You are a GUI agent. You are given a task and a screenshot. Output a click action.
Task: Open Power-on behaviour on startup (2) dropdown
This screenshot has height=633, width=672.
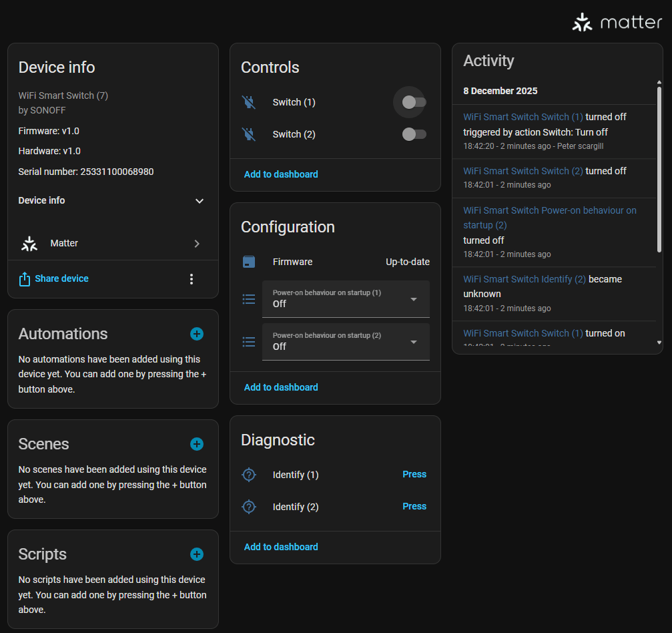tap(346, 342)
